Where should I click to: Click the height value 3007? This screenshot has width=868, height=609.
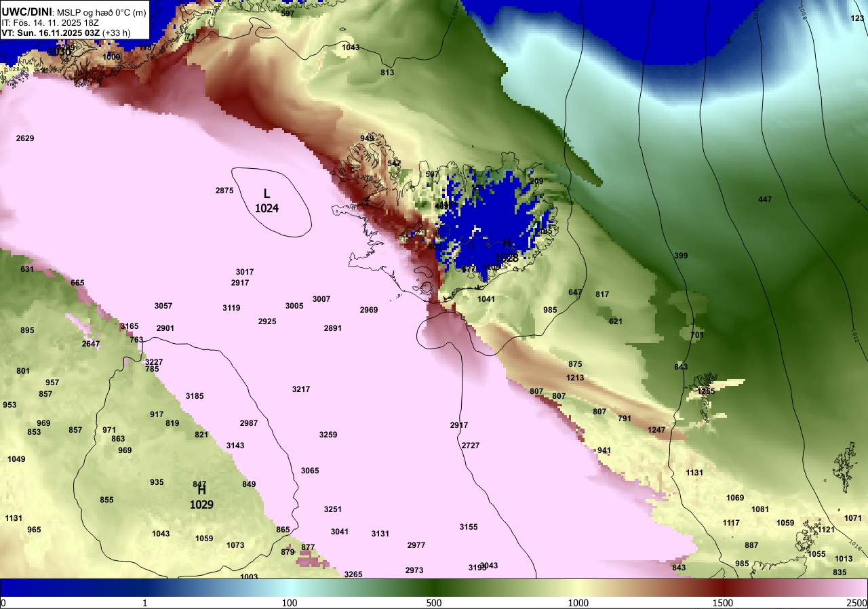[x=321, y=299]
